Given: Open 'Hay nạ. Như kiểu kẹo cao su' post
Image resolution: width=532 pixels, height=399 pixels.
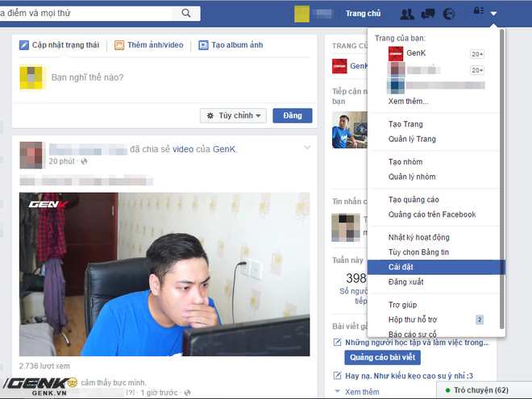Looking at the screenshot, I should [x=409, y=376].
